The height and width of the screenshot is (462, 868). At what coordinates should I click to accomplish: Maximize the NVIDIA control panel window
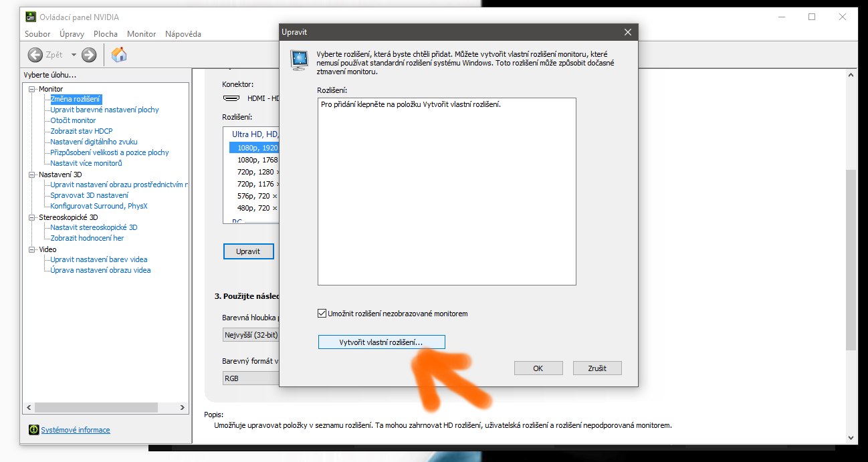click(812, 17)
